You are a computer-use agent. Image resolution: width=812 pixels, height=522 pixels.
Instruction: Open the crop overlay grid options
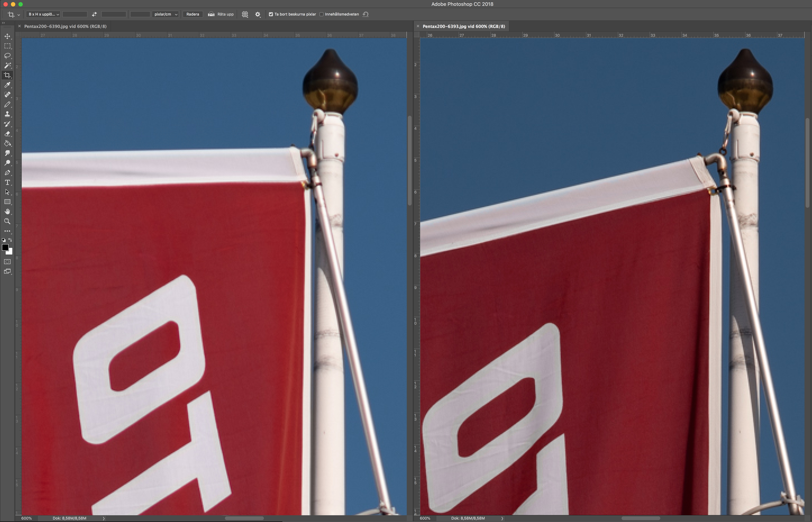245,14
